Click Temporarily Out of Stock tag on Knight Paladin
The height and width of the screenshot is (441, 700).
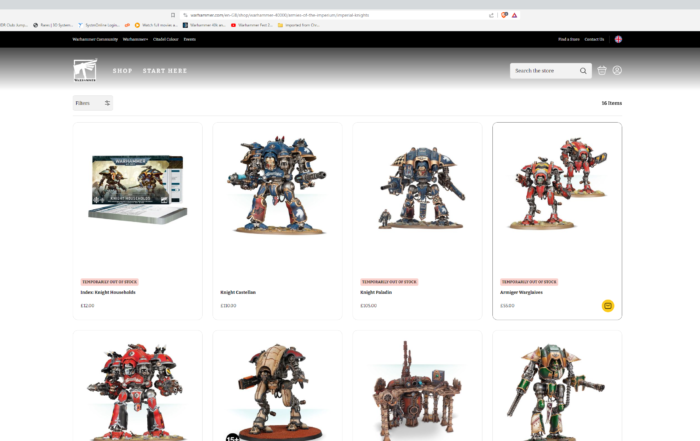[x=389, y=282]
